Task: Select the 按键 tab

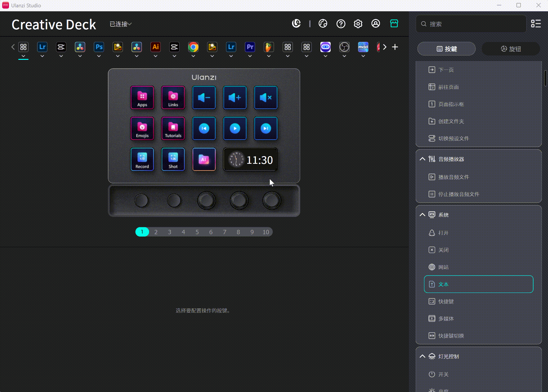Action: point(446,49)
